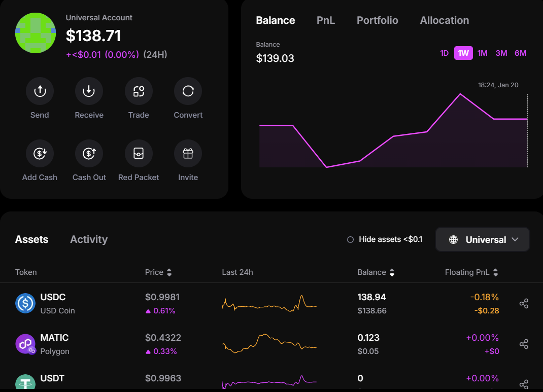Sort assets by Price

pyautogui.click(x=158, y=272)
